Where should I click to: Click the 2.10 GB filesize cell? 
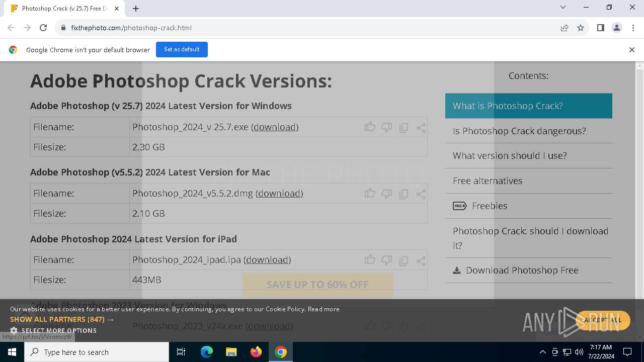[x=278, y=213]
